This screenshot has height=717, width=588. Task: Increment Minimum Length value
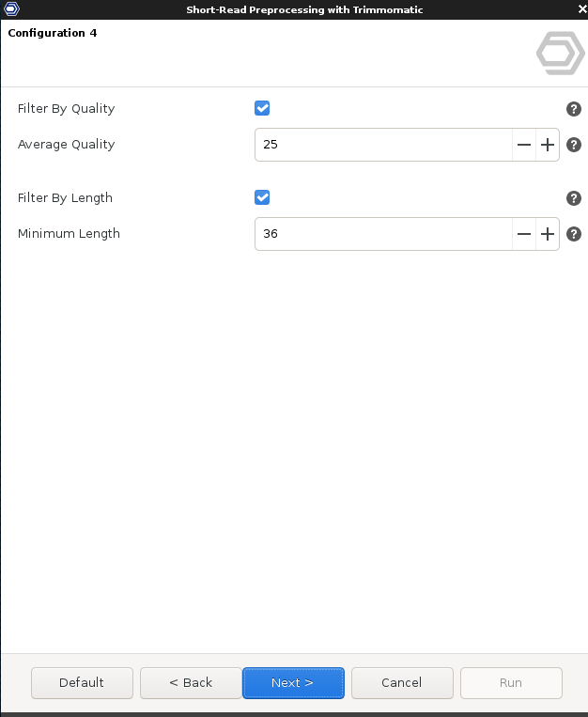(548, 234)
